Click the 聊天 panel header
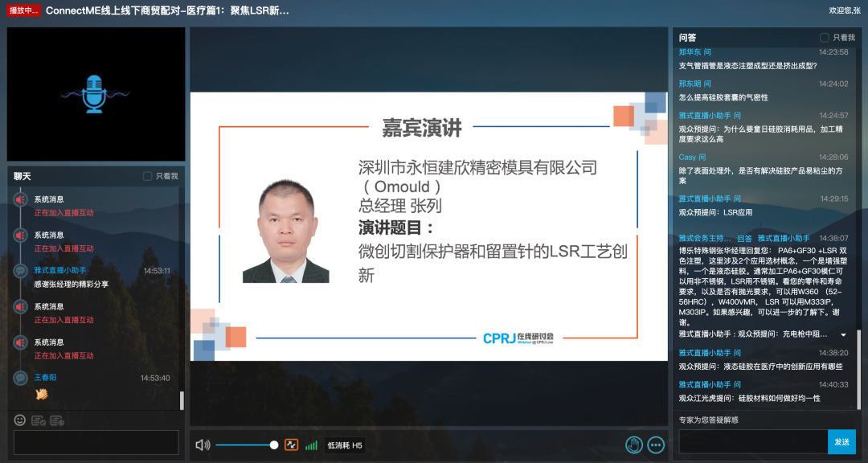This screenshot has width=868, height=463. coord(23,176)
